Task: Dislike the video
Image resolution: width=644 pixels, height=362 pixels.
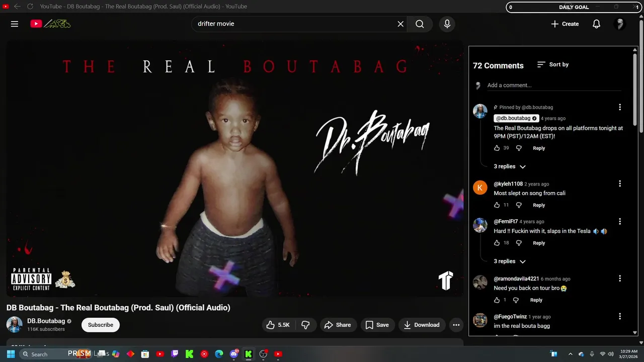Action: coord(305,325)
